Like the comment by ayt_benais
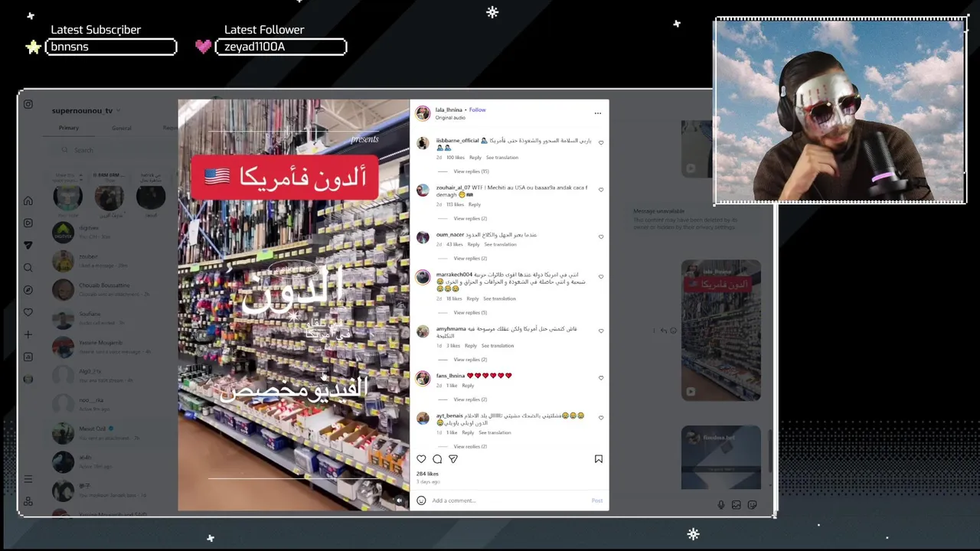 601,417
